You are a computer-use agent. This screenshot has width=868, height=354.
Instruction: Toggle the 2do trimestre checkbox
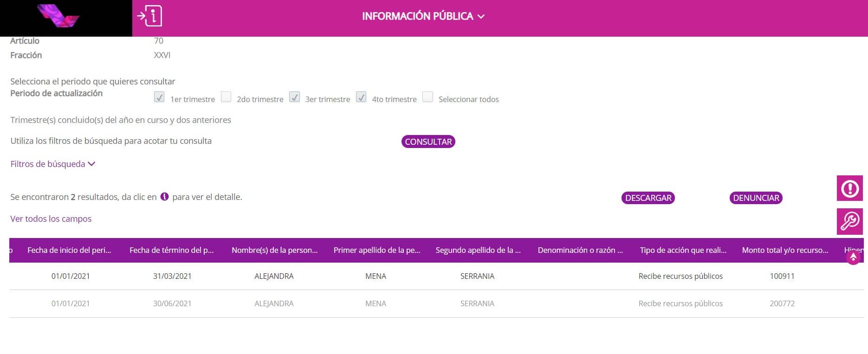tap(226, 97)
